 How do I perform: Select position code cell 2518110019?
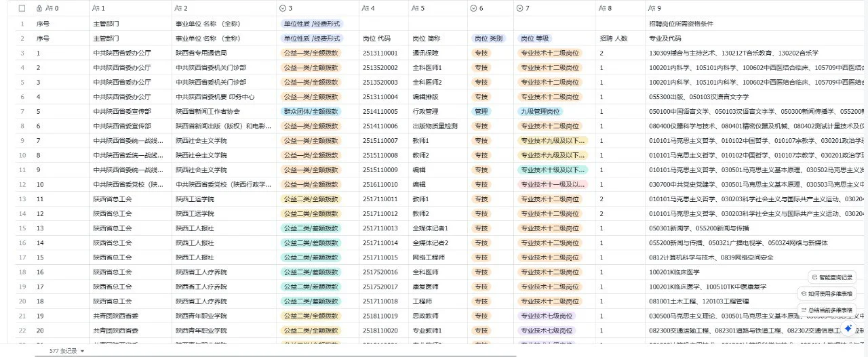click(383, 316)
